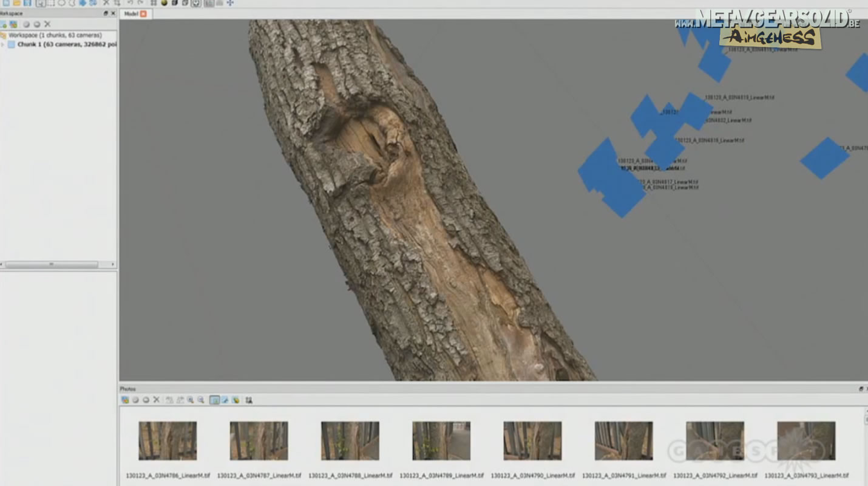Switch to solid shaded view mode
This screenshot has height=486, width=868.
pyautogui.click(x=174, y=3)
